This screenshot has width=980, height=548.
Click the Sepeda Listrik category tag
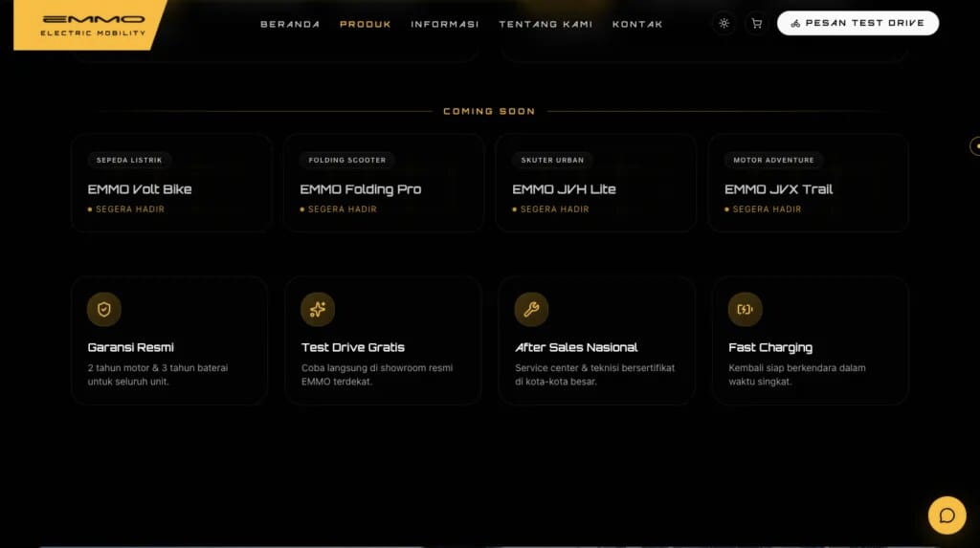pos(129,160)
